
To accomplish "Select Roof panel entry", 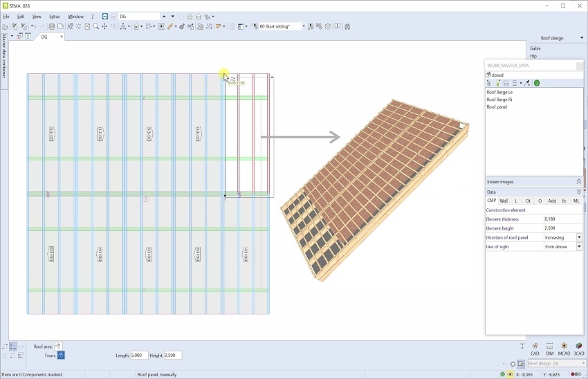I will [497, 107].
